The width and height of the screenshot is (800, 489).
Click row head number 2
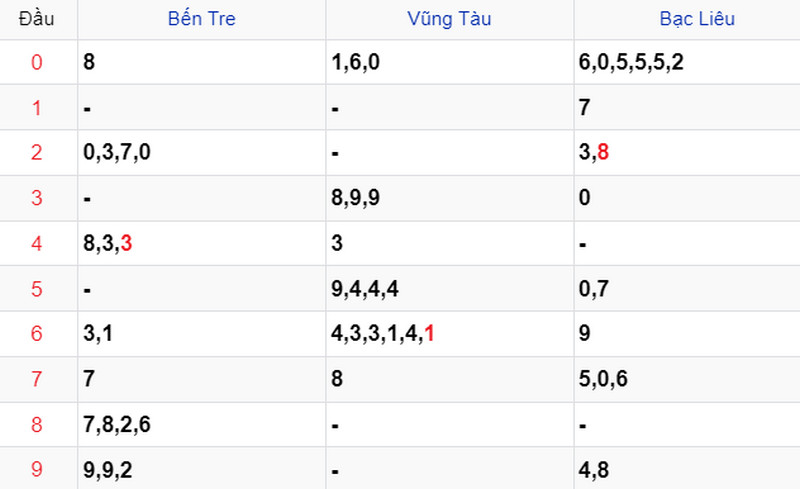pos(37,152)
